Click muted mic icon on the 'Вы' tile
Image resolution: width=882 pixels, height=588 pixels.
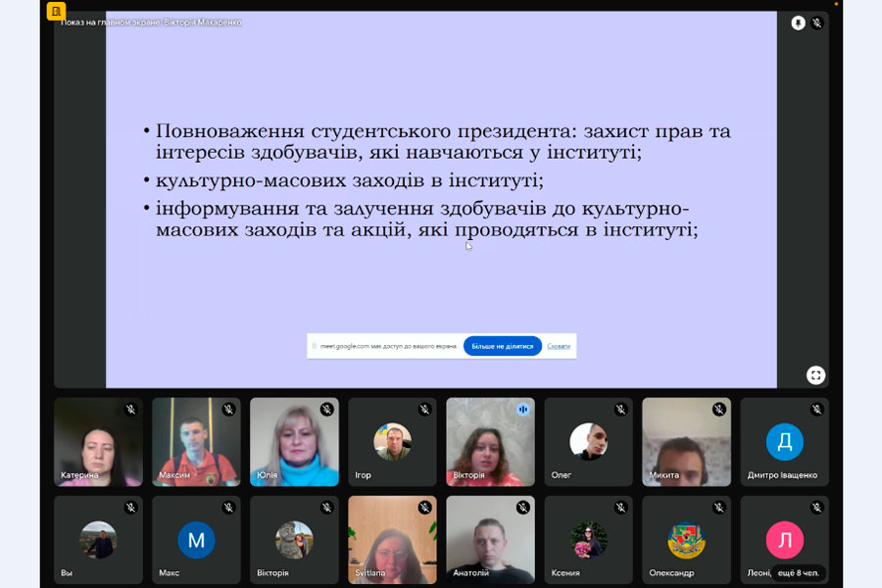pos(130,508)
